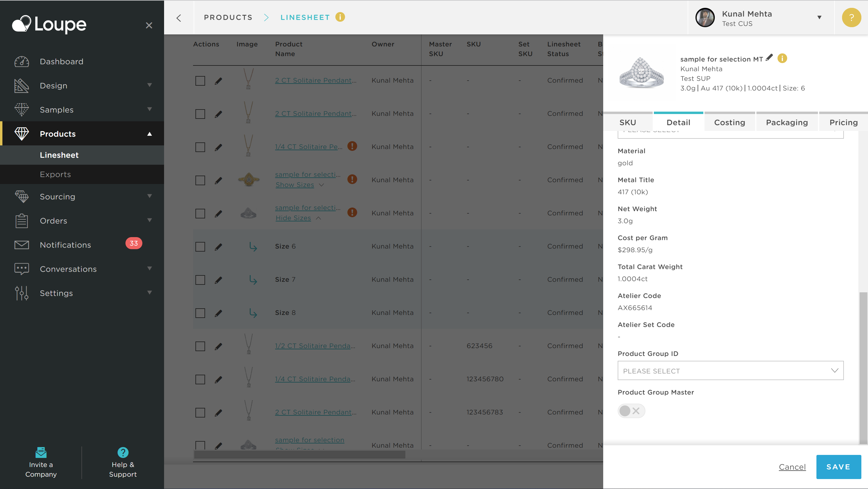
Task: Click the detail panel vertical scrollbar
Action: coord(863,368)
